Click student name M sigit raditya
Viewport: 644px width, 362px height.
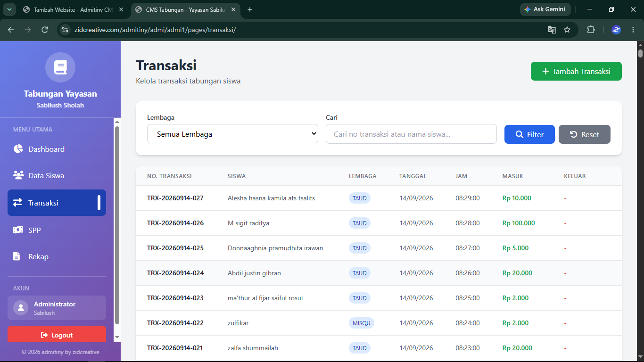pyautogui.click(x=248, y=223)
